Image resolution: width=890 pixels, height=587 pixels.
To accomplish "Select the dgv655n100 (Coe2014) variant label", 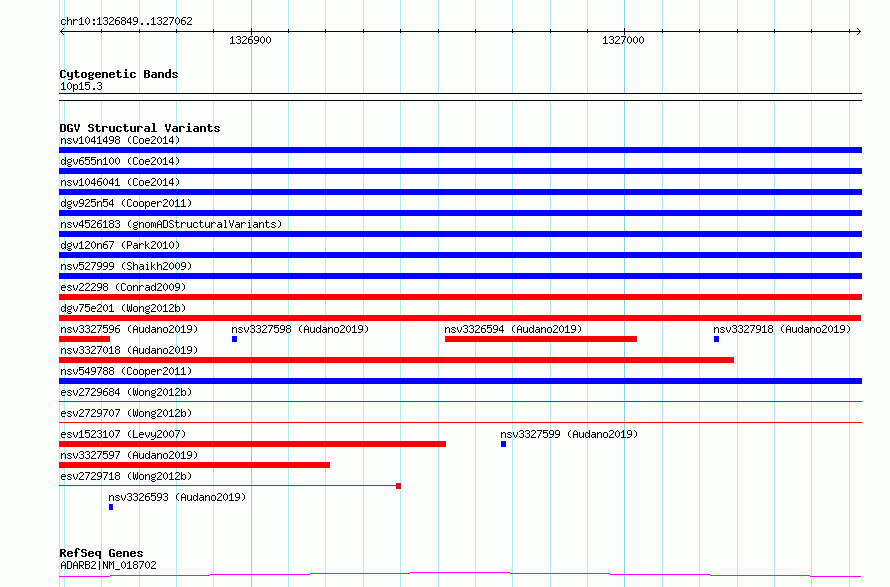I will point(120,161).
